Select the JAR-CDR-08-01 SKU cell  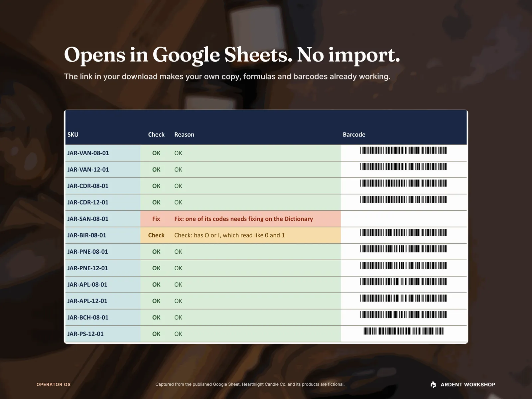103,186
